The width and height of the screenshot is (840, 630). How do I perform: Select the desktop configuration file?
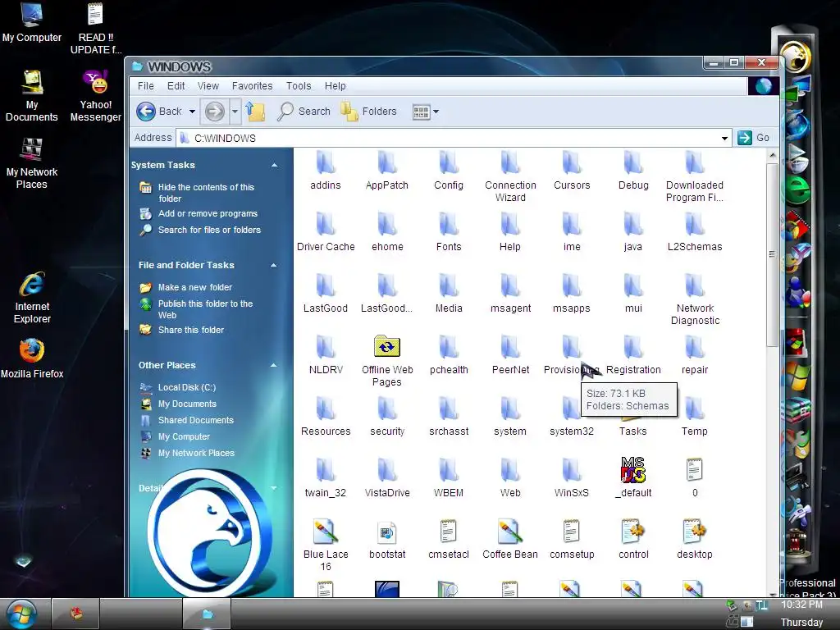[x=694, y=540]
